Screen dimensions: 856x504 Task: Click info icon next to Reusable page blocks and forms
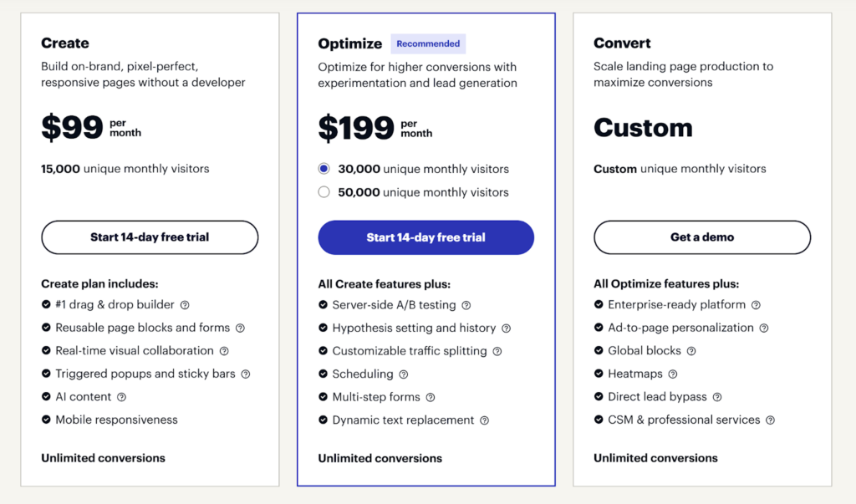point(240,328)
